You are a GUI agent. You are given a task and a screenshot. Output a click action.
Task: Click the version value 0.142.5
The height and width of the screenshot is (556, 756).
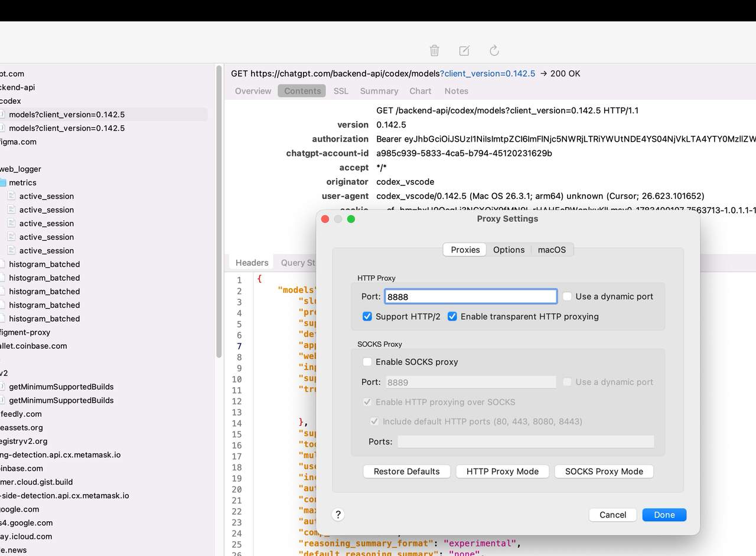pos(391,125)
